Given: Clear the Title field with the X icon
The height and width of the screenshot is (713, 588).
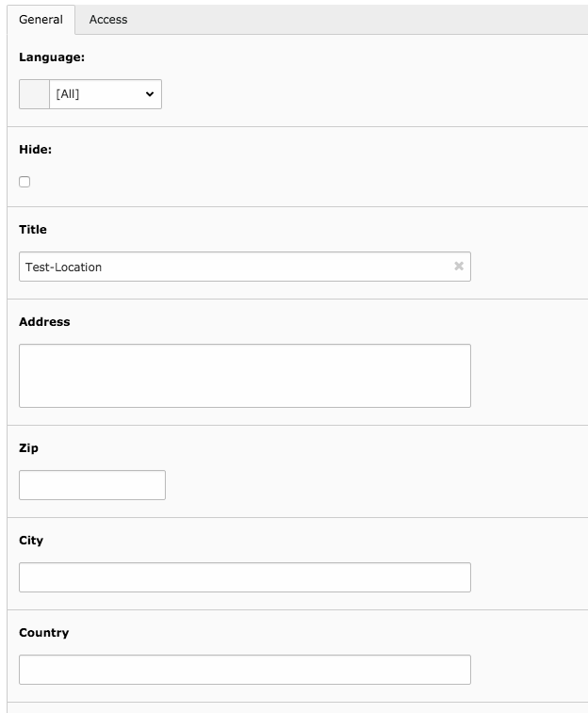Looking at the screenshot, I should coord(459,267).
